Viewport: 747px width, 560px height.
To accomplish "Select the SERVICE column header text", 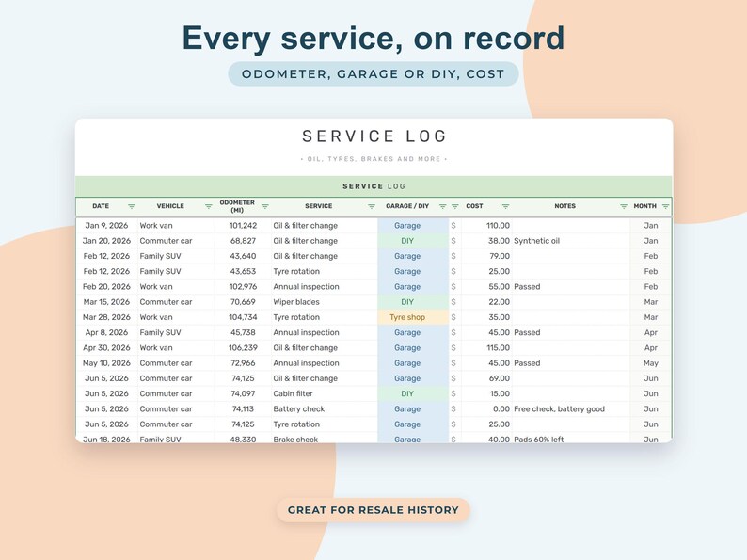I will click(318, 206).
